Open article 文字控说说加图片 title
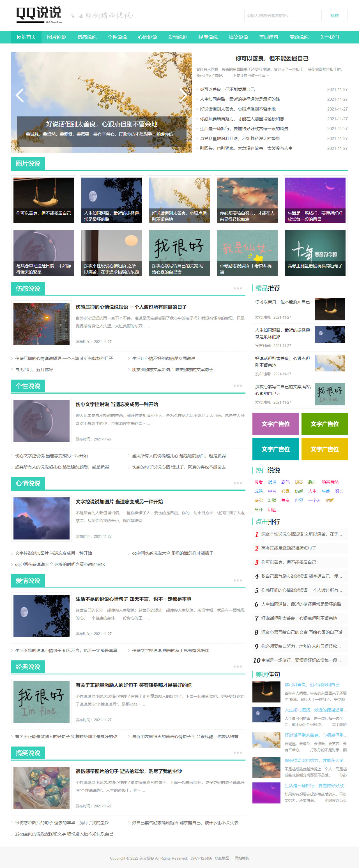This screenshot has width=359, height=868. 119,502
